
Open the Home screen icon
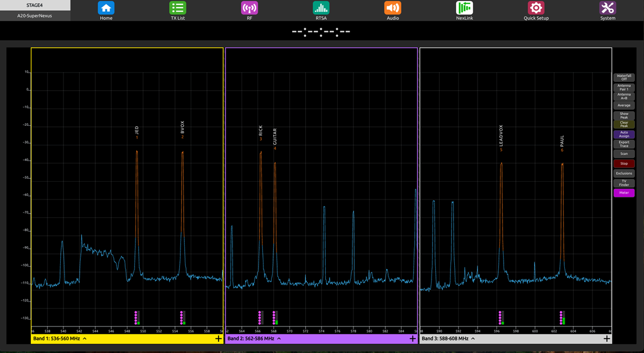[106, 8]
